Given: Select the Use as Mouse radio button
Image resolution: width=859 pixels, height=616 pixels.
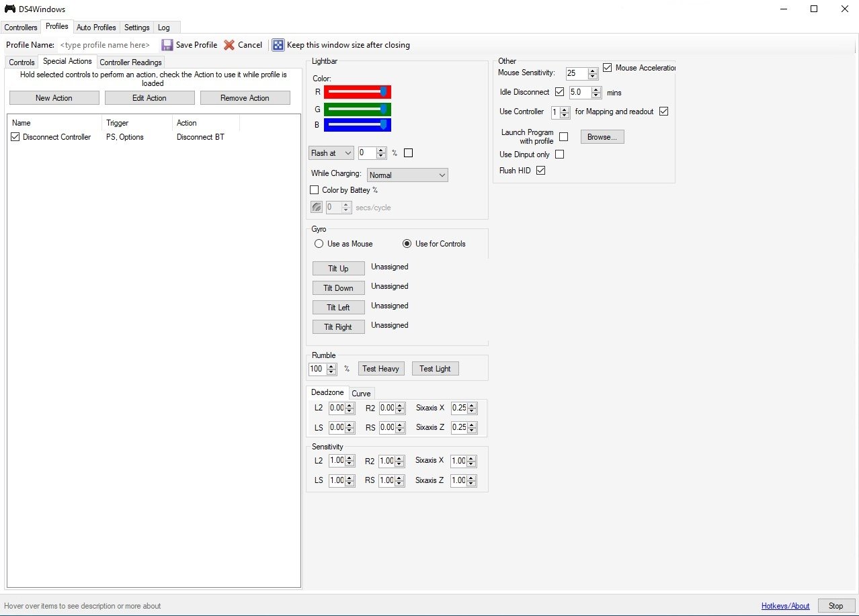Looking at the screenshot, I should [319, 244].
